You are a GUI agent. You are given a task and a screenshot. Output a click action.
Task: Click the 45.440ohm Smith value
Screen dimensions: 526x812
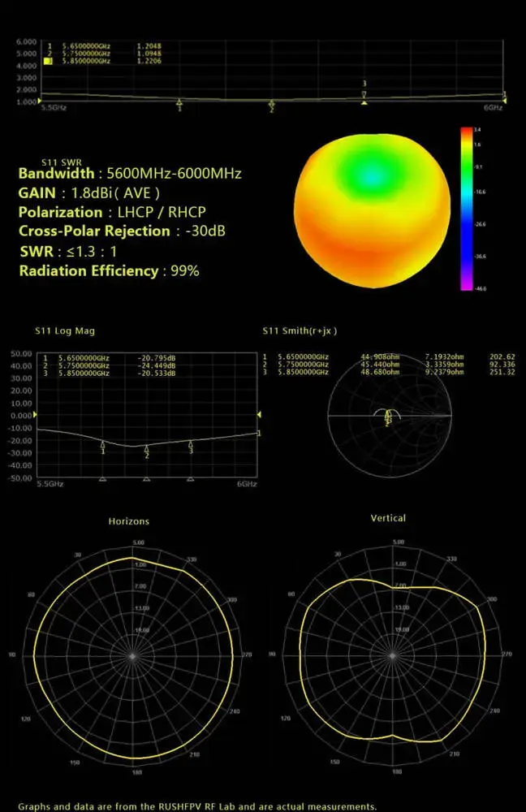tap(380, 364)
